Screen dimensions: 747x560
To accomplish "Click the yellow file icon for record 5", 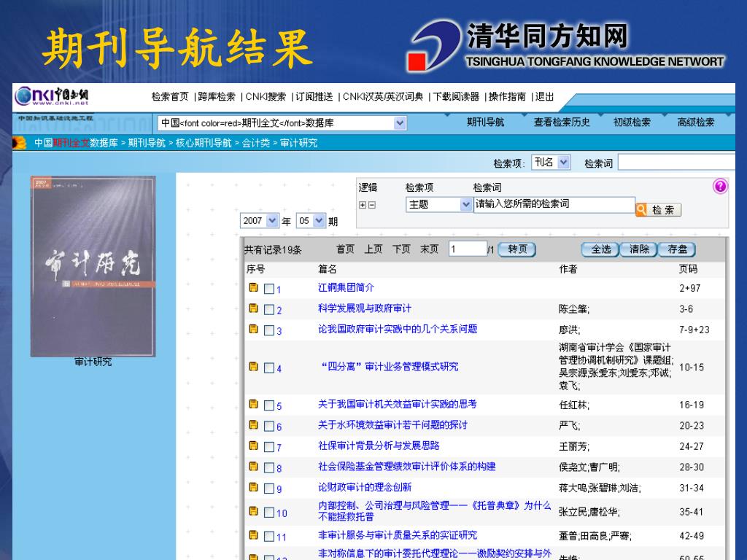I will [253, 404].
